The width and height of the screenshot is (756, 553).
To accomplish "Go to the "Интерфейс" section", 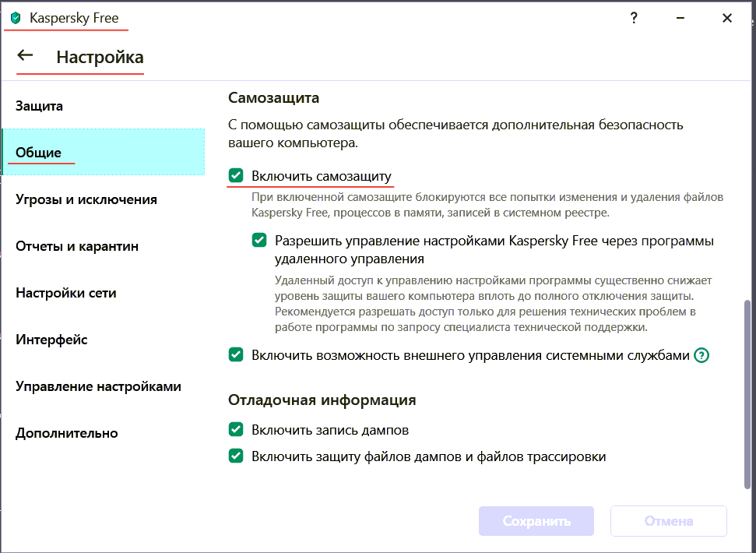I will tap(104, 340).
